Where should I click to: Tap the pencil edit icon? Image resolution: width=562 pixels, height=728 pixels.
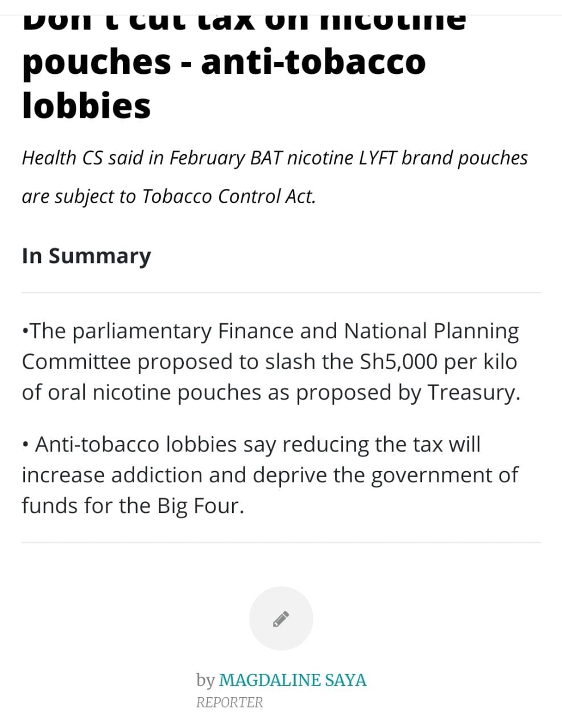pos(281,619)
